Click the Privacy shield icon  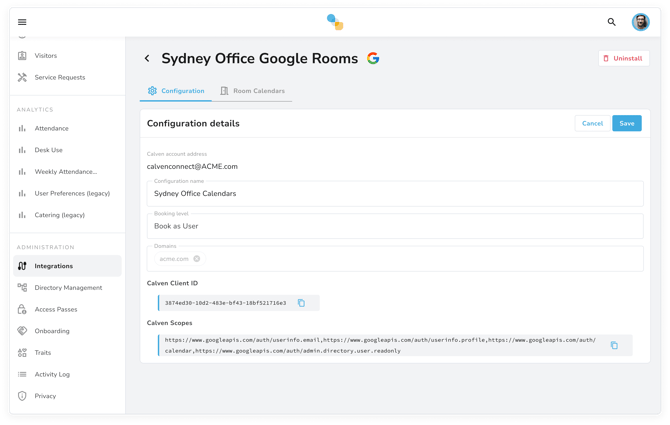(22, 396)
